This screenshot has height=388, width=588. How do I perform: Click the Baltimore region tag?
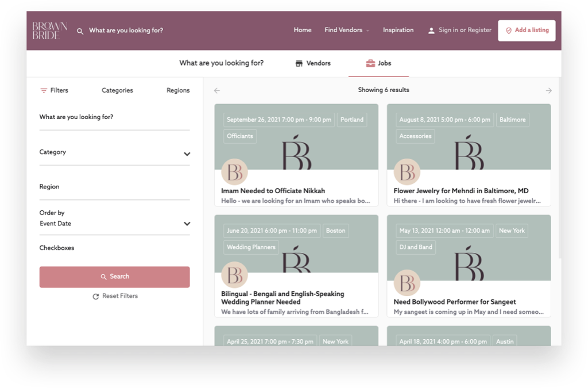pyautogui.click(x=512, y=120)
